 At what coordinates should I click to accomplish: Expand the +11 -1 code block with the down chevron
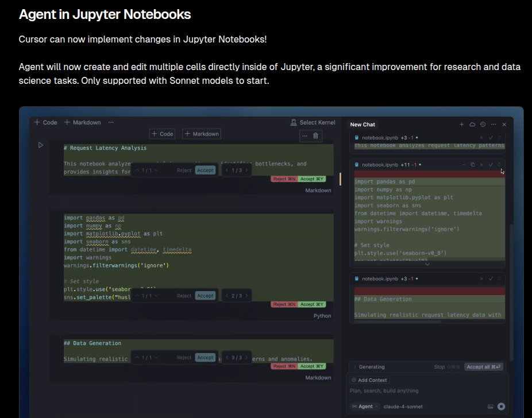(x=427, y=265)
